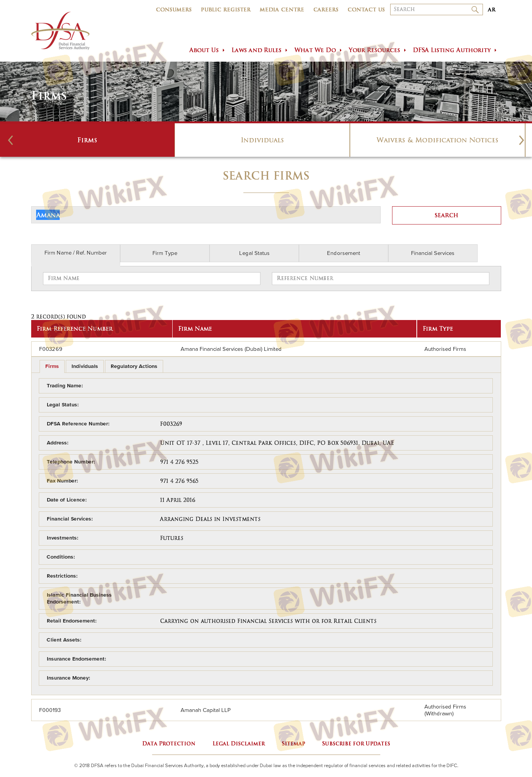Click the right carousel arrow after Waivers
Viewport: 532px width, 777px height.
click(x=521, y=140)
